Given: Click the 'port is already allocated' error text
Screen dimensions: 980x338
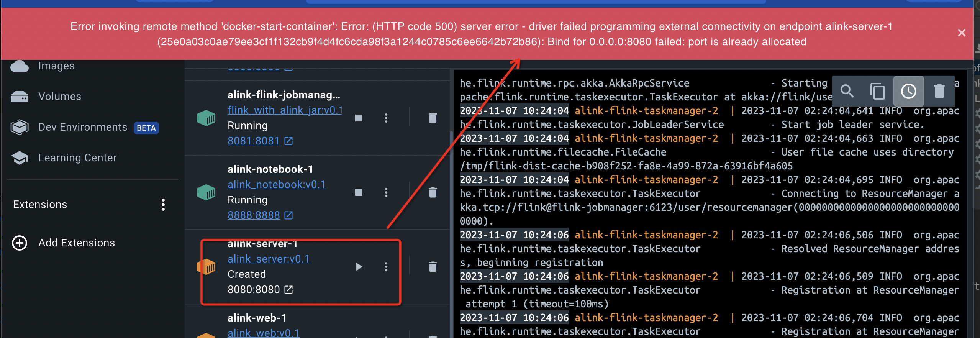Looking at the screenshot, I should pyautogui.click(x=747, y=42).
